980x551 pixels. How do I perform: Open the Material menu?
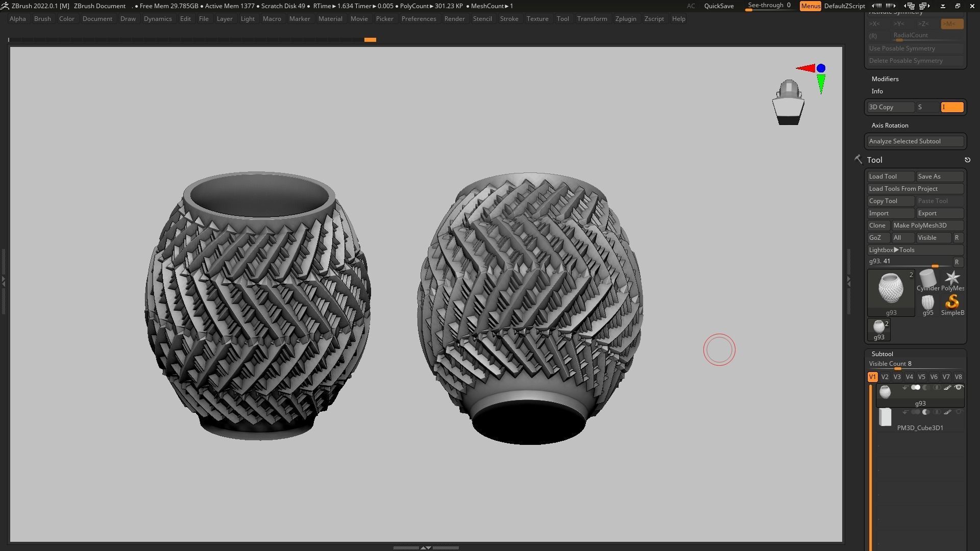[330, 19]
